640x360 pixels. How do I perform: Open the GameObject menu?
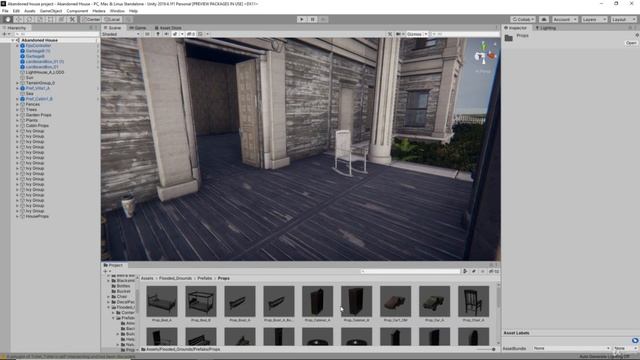[x=51, y=11]
